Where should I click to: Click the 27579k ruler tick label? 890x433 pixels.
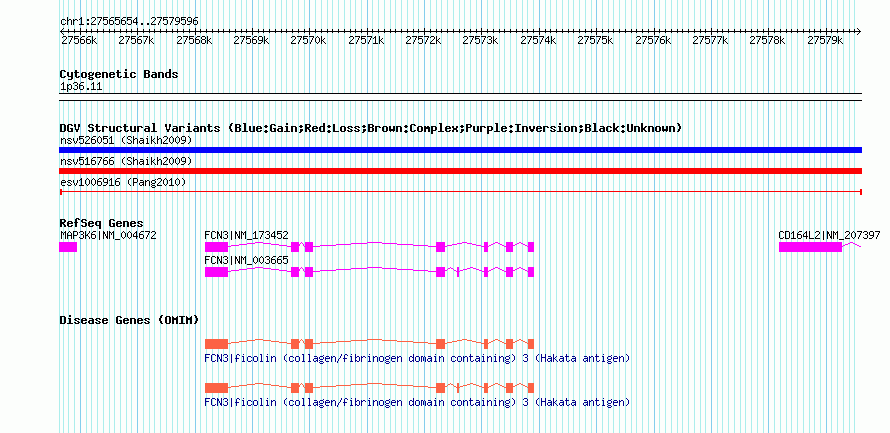coord(825,40)
